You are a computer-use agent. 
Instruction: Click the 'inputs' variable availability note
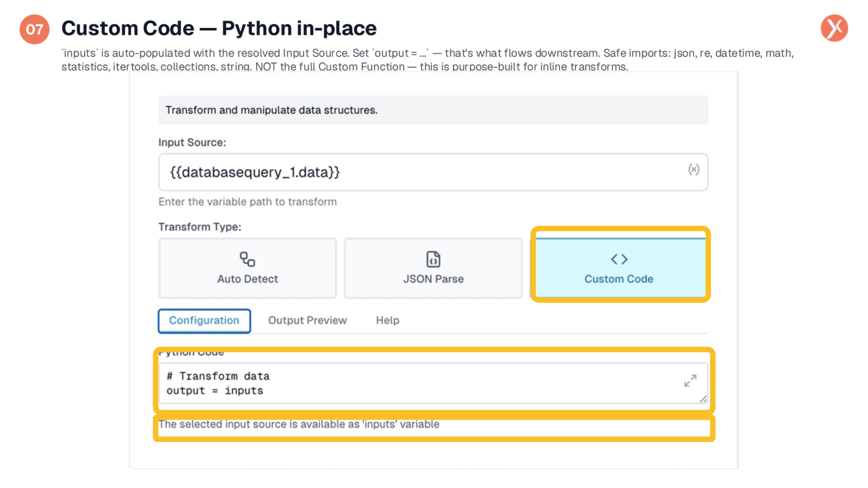(x=299, y=424)
